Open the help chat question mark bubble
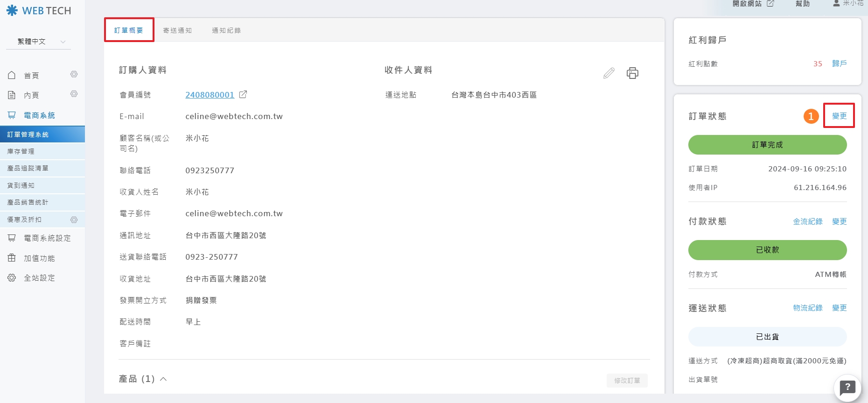This screenshot has width=868, height=403. 847,388
